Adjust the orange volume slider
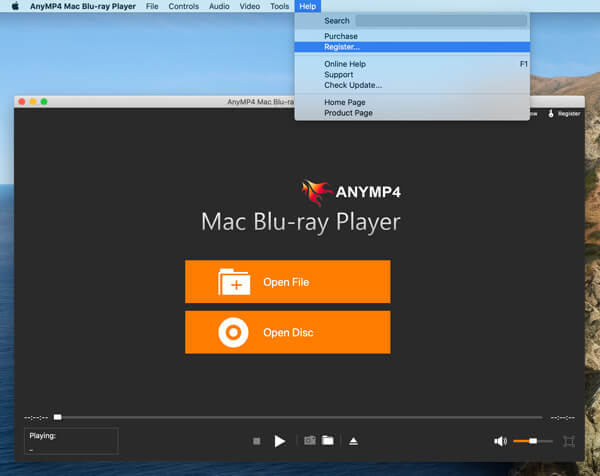This screenshot has height=476, width=600. (532, 441)
